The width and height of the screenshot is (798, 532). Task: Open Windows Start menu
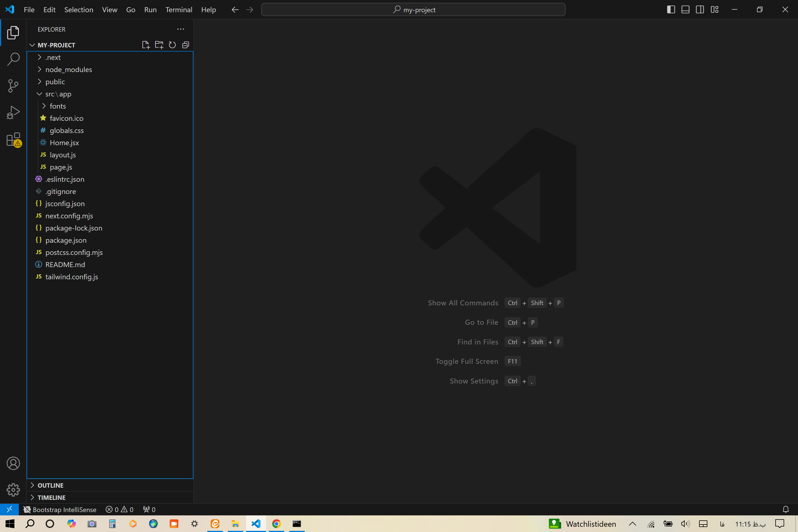[x=10, y=524]
